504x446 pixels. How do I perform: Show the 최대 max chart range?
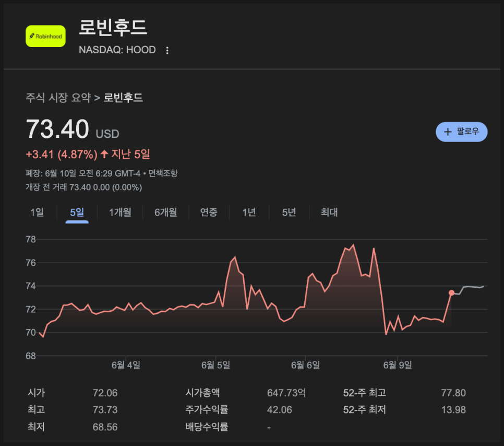click(x=329, y=213)
